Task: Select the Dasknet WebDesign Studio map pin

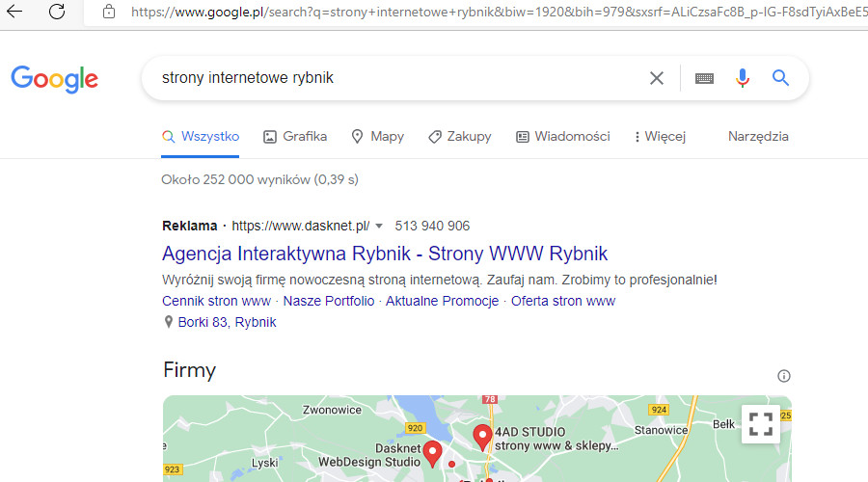Action: pyautogui.click(x=432, y=453)
